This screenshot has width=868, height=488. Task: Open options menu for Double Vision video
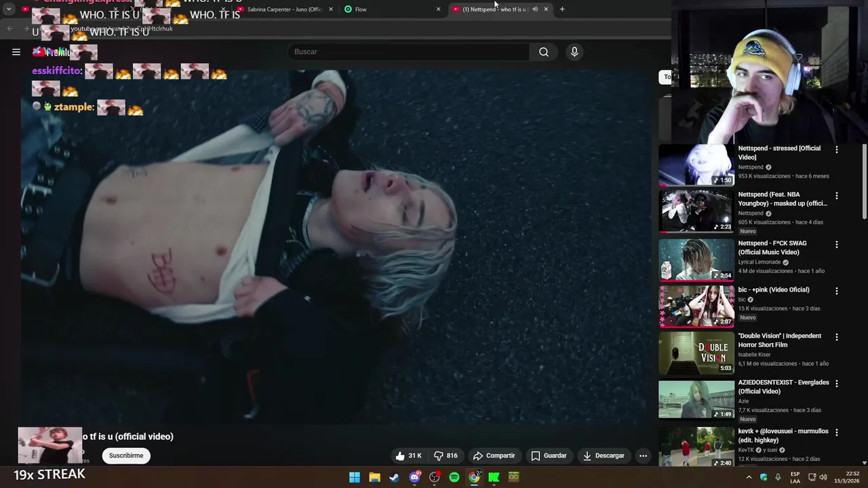click(836, 337)
